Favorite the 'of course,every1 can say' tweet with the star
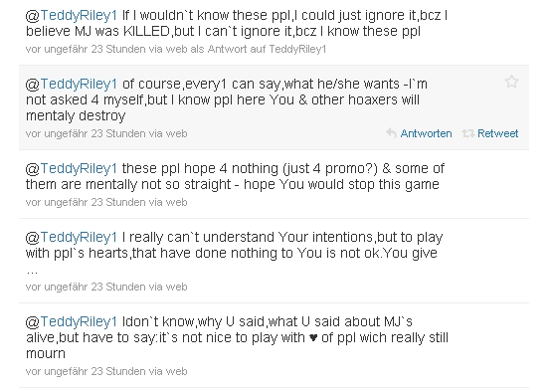The width and height of the screenshot is (552, 392). pyautogui.click(x=511, y=82)
